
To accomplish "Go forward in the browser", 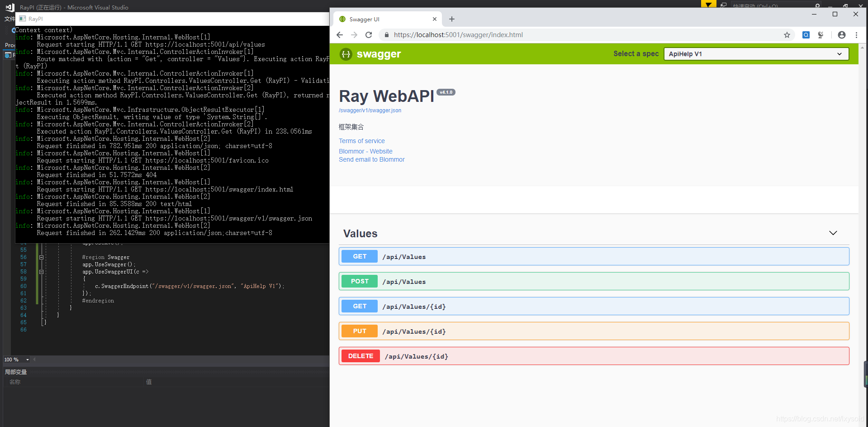I will pos(354,35).
